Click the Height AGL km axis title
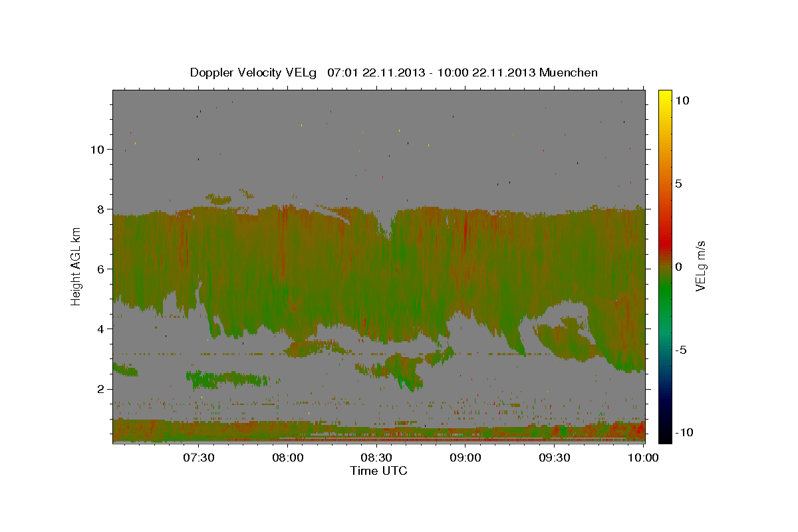The height and width of the screenshot is (532, 798). click(x=76, y=266)
